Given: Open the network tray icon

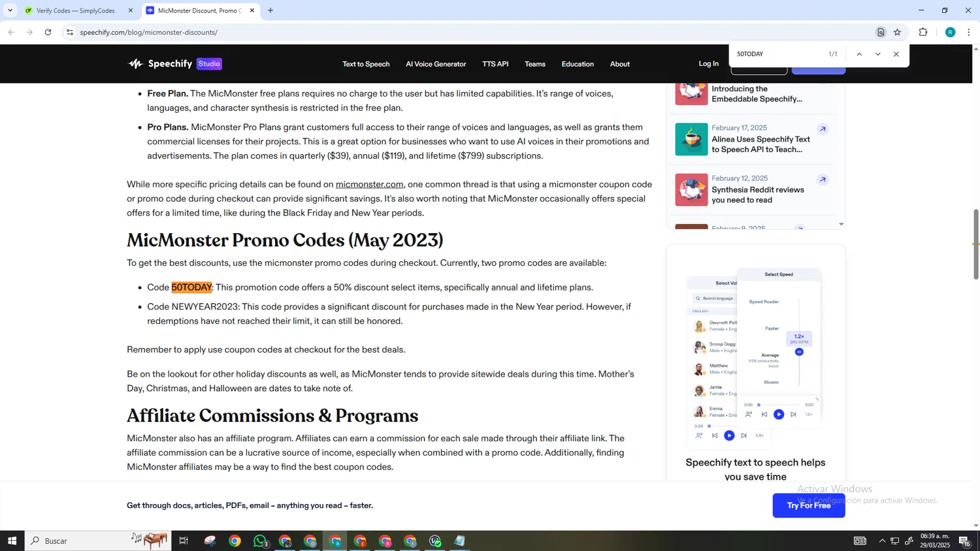Looking at the screenshot, I should pos(895,541).
